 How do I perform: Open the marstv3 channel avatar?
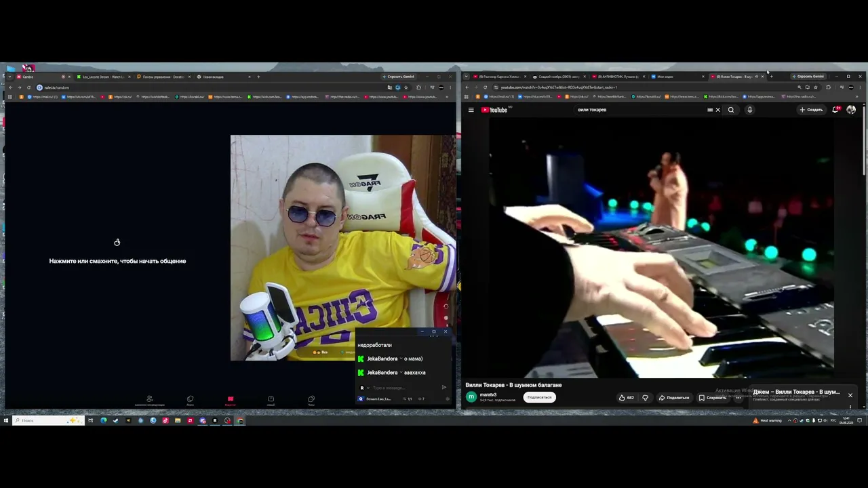tap(471, 397)
